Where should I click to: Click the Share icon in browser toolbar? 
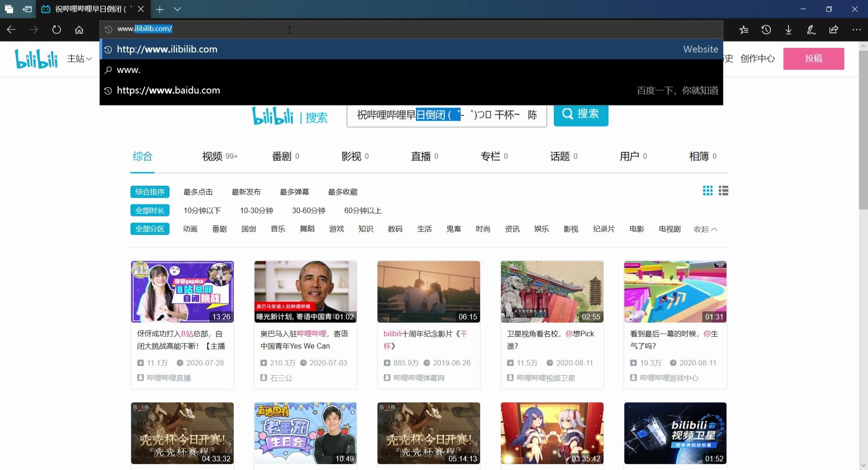833,29
